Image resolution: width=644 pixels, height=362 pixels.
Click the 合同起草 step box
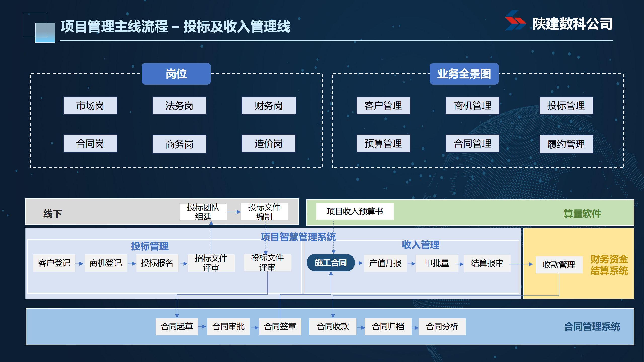point(177,326)
